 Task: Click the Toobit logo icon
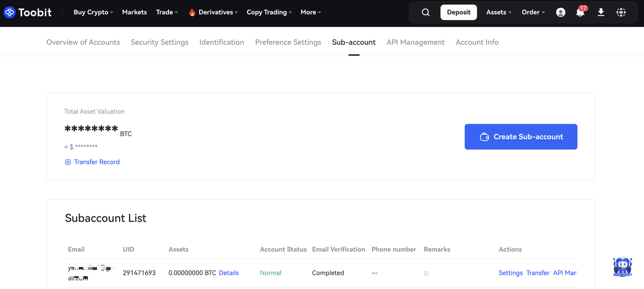[10, 13]
